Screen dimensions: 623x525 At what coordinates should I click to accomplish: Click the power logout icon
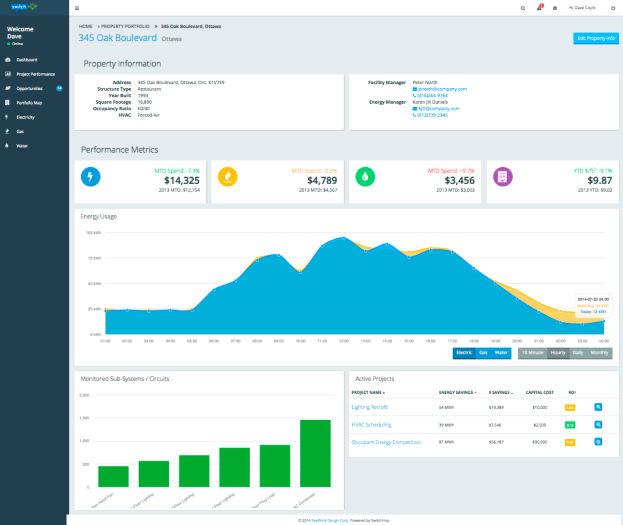(613, 8)
